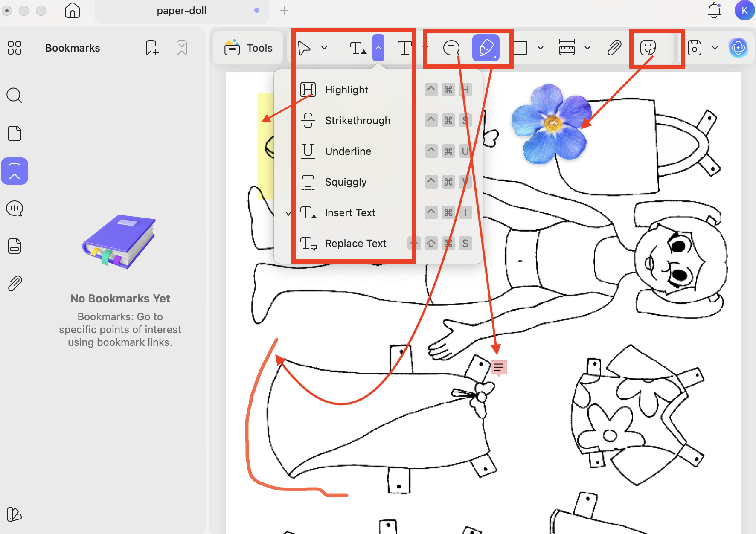Open the color themes picker at bottom left
756x534 pixels.
click(x=14, y=515)
